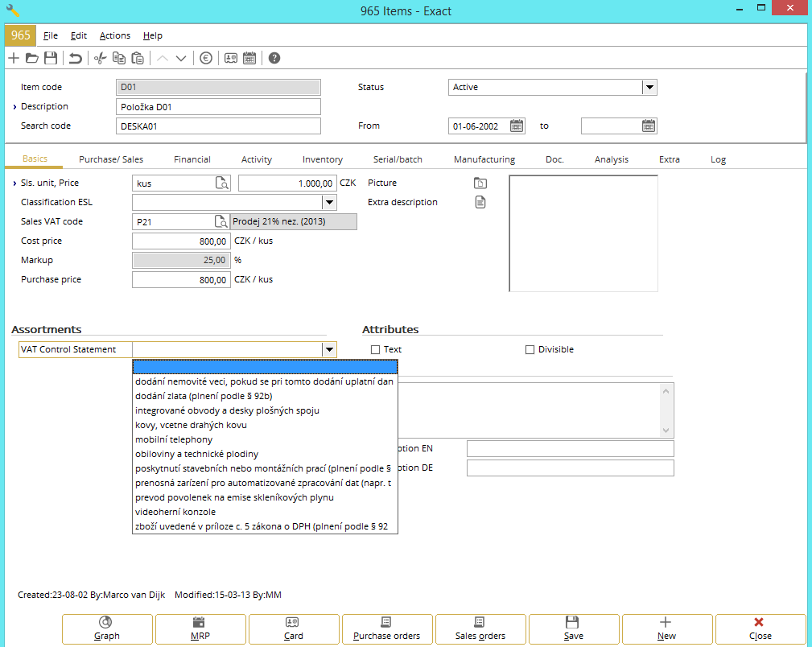This screenshot has width=812, height=647.
Task: Open the From date calendar picker
Action: (x=517, y=126)
